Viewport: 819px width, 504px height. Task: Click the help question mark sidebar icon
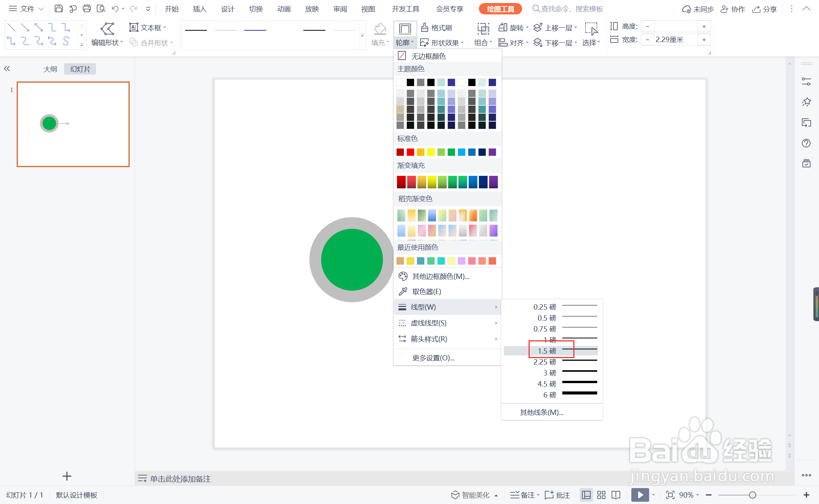[x=806, y=143]
